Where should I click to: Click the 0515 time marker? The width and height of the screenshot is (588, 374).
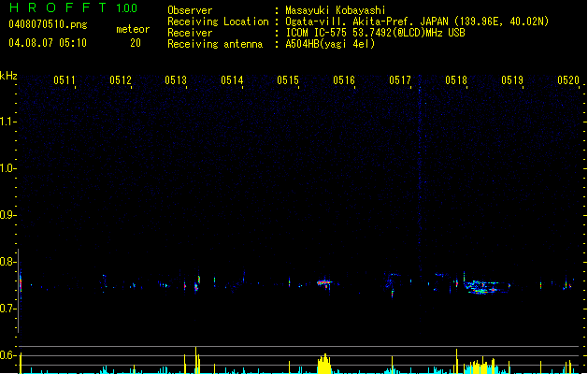[x=288, y=80]
